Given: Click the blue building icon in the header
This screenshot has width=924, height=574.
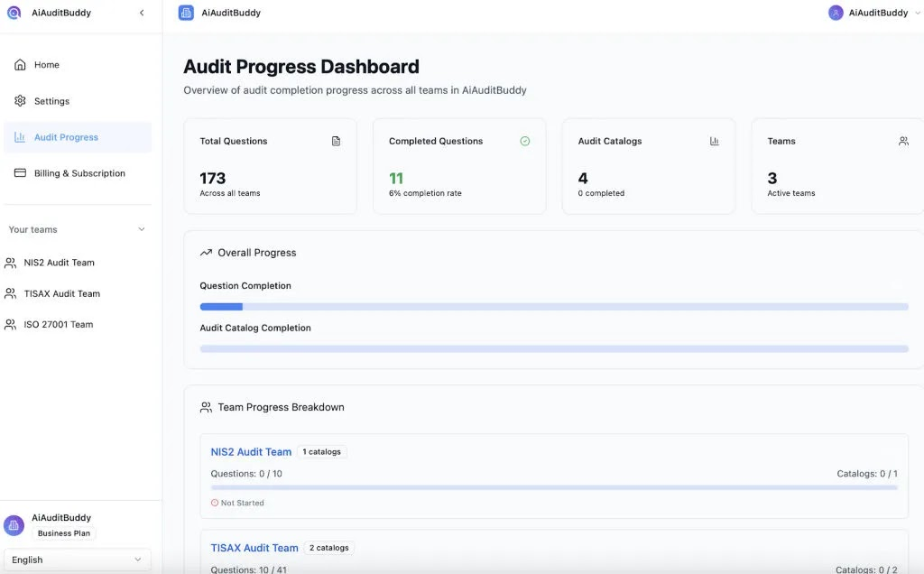Looking at the screenshot, I should [x=186, y=13].
